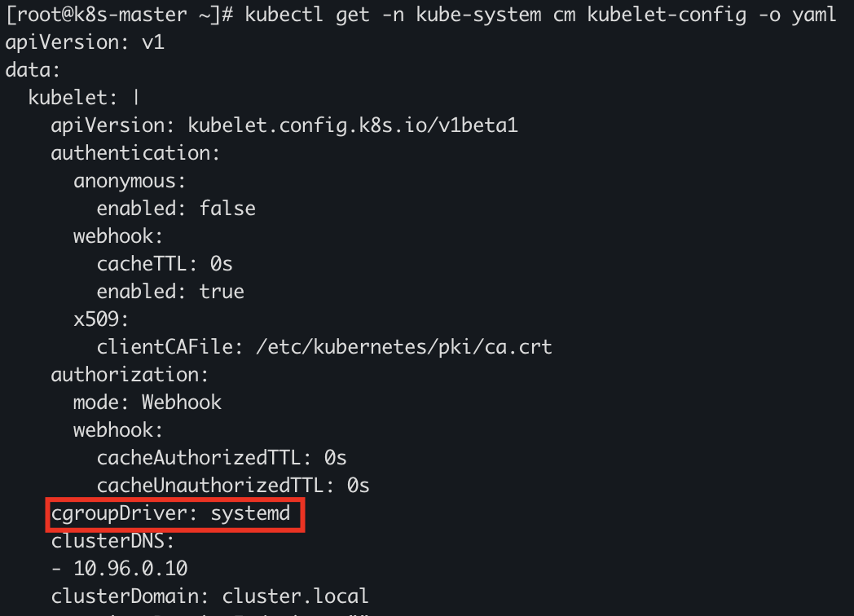Click the anonymous: key

(130, 180)
